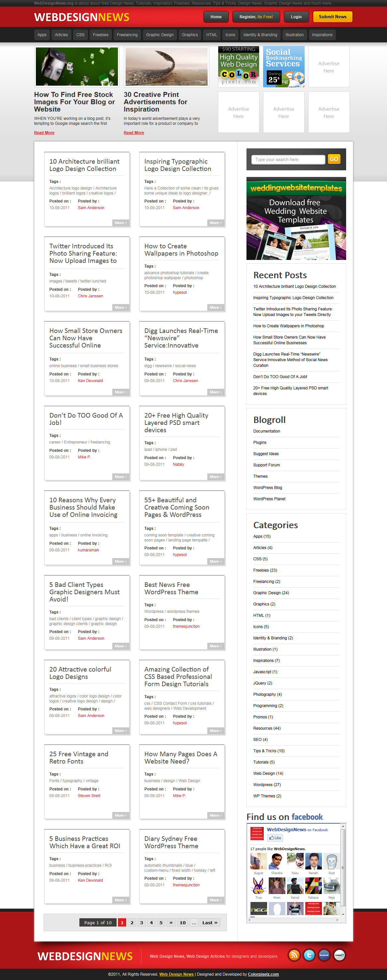This screenshot has height=980, width=387.
Task: Open the Twitter icon in footer
Action: [309, 955]
